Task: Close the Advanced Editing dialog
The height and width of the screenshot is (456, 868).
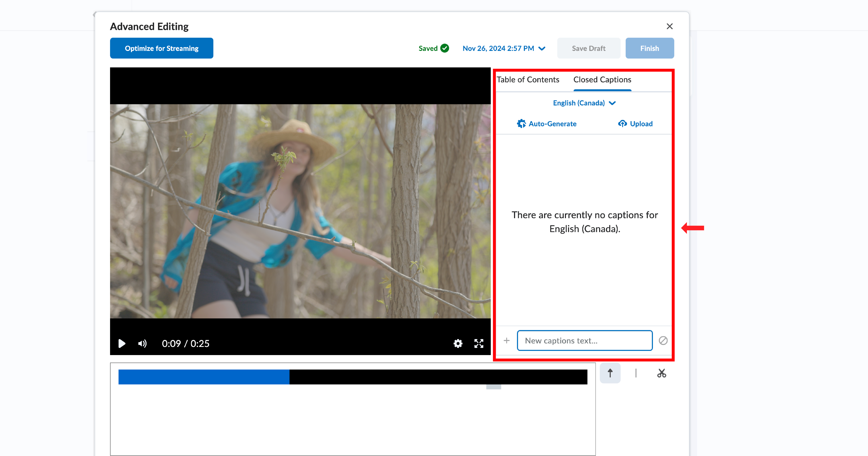Action: point(670,26)
